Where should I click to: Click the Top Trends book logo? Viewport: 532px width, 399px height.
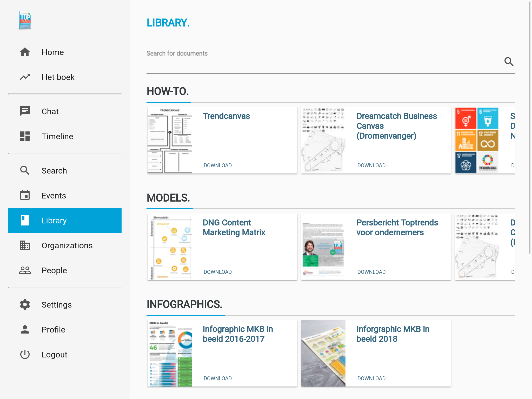pos(25,20)
